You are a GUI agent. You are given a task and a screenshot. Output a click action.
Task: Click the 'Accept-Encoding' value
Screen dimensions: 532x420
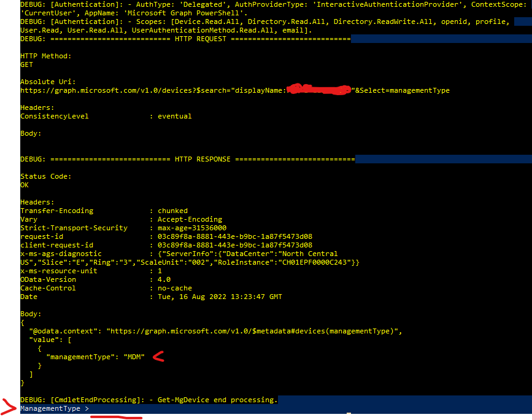(x=190, y=219)
